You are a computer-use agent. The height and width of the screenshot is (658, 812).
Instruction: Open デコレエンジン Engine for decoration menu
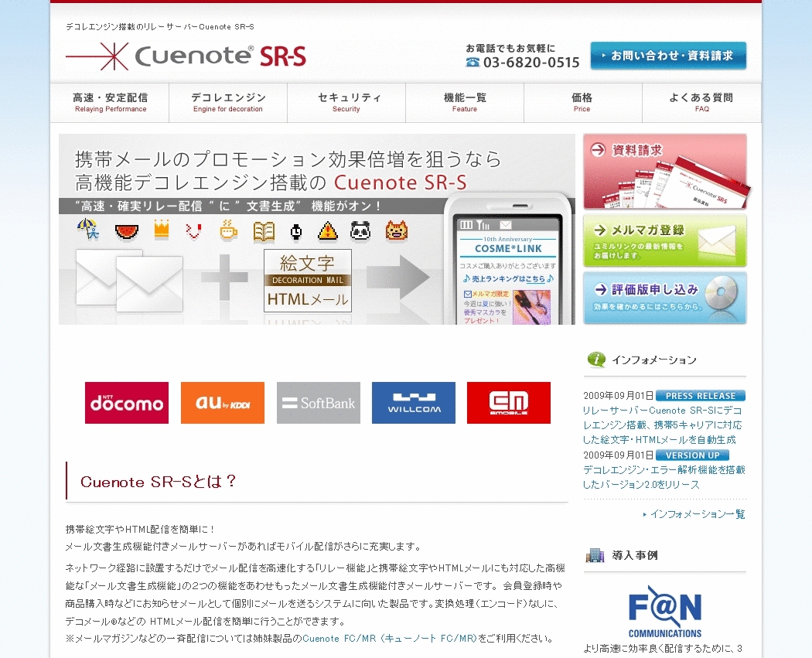[x=228, y=103]
